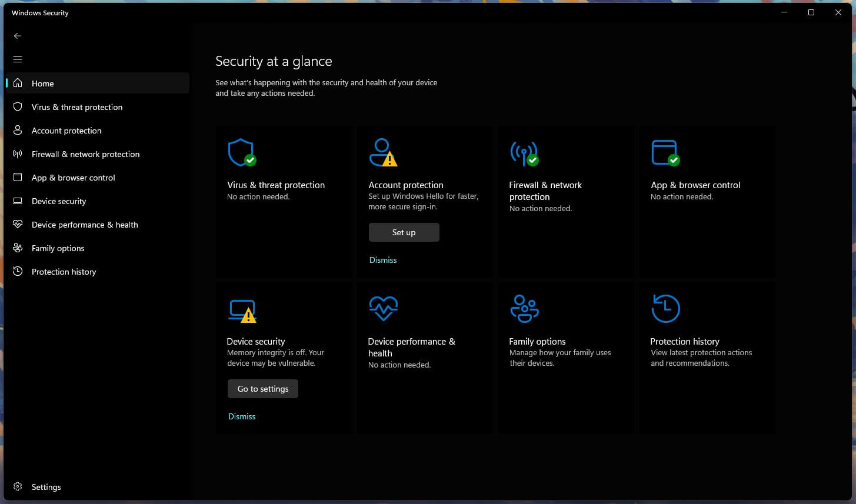The width and height of the screenshot is (856, 504).
Task: Select Virus & threat protection in sidebar
Action: coord(98,106)
